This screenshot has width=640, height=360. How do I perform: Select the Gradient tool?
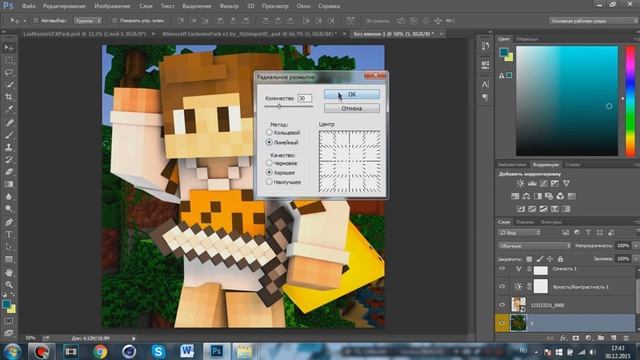click(9, 184)
